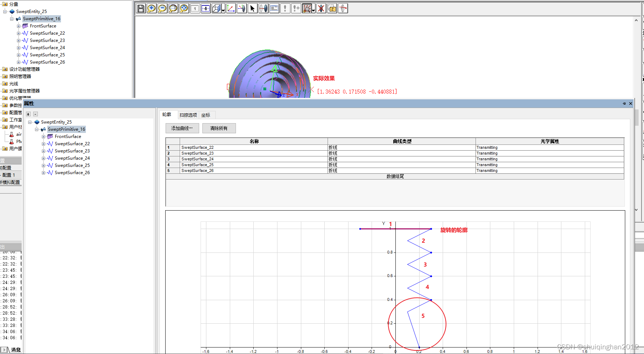
Task: Select SweptPrimitive_16 in properties panel tree
Action: tap(66, 129)
